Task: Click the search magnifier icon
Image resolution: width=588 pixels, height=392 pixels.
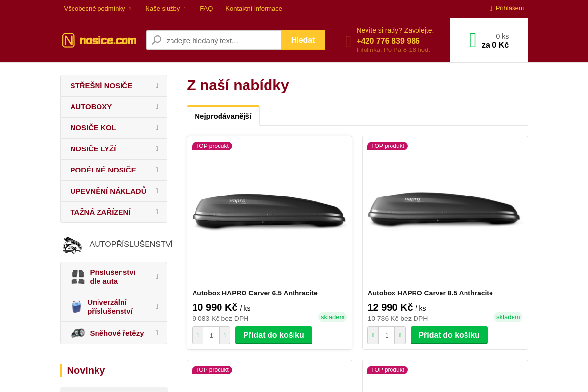Action: pyautogui.click(x=156, y=40)
